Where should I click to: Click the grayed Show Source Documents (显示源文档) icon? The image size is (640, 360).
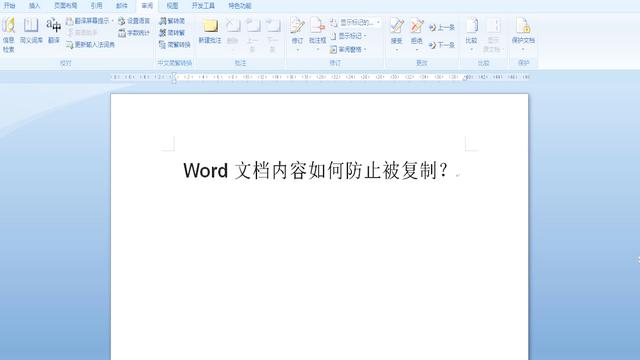click(493, 26)
